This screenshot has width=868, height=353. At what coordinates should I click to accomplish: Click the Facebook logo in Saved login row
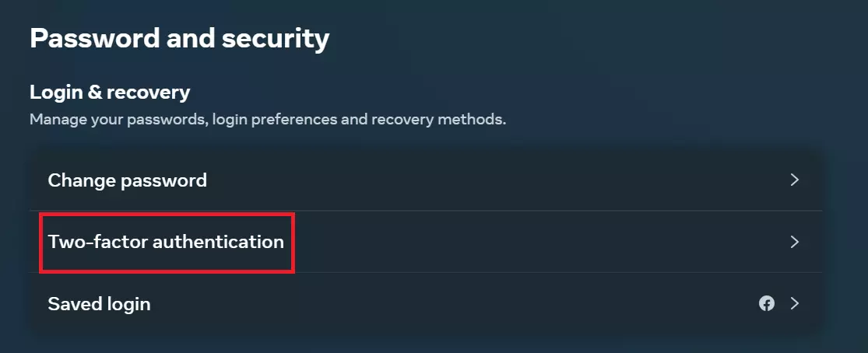pos(767,303)
